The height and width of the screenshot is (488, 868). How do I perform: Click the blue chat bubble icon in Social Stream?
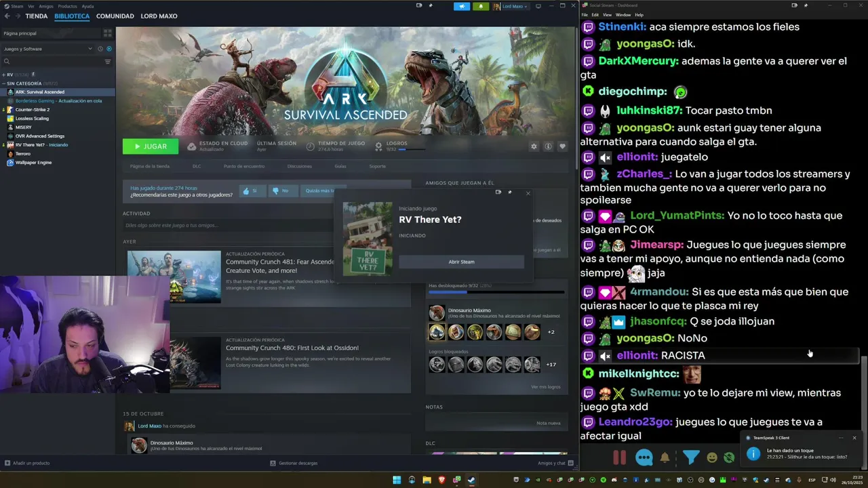click(644, 457)
